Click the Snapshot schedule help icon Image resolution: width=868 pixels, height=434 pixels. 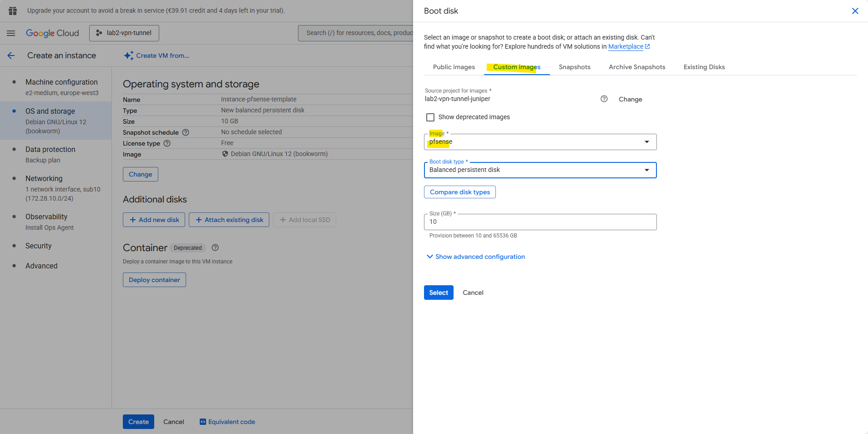(186, 132)
